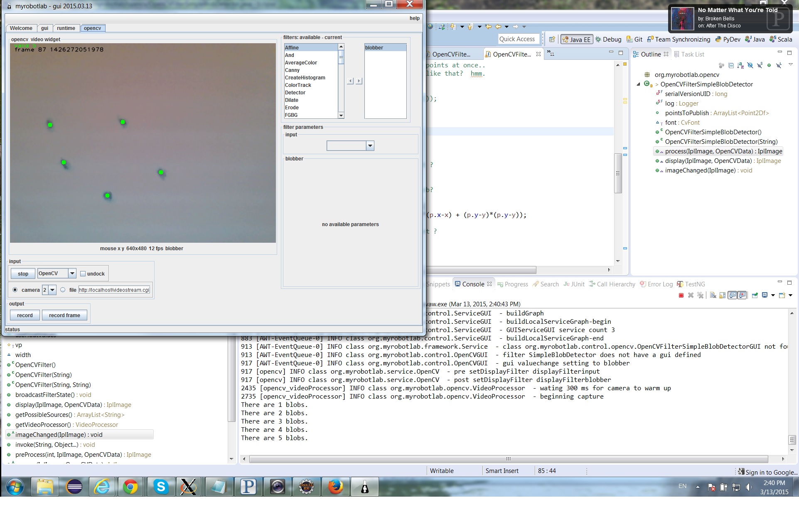This screenshot has width=799, height=532.
Task: Navigate back in Eclipse editor history
Action: 498,27
